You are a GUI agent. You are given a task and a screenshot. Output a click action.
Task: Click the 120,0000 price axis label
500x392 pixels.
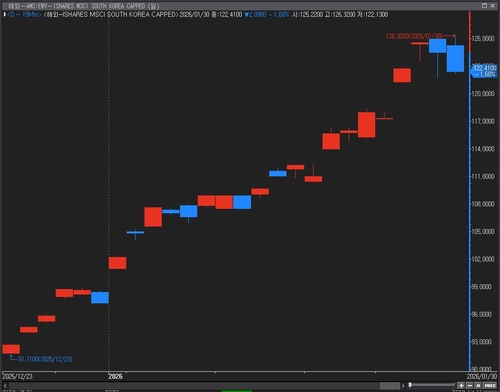(x=483, y=94)
